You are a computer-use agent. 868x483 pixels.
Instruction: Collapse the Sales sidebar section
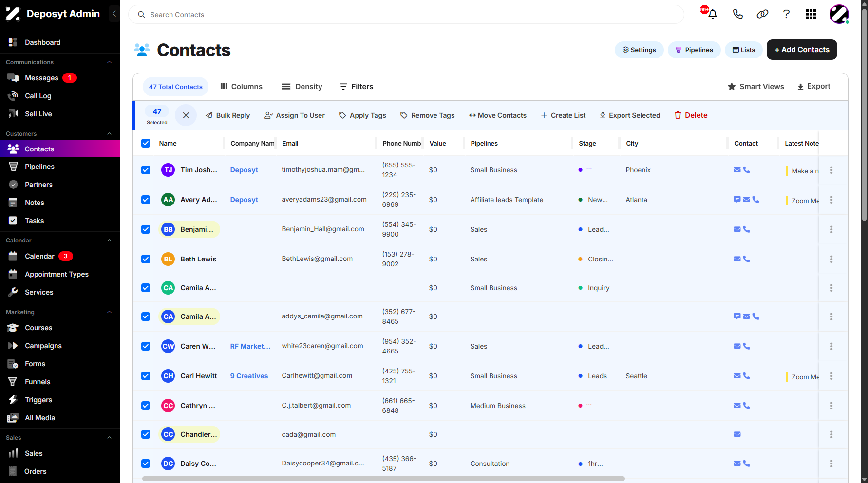[109, 438]
